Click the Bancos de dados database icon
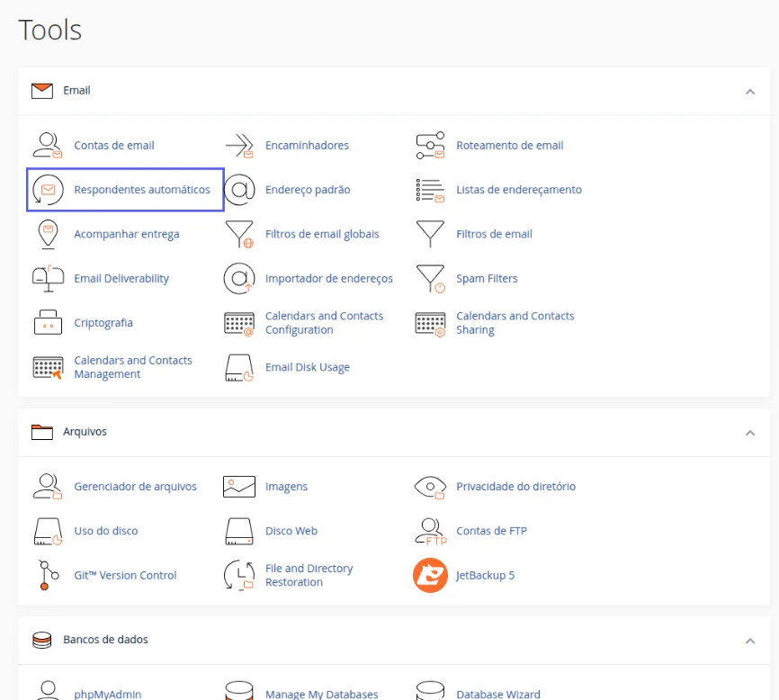This screenshot has height=700, width=779. (42, 640)
